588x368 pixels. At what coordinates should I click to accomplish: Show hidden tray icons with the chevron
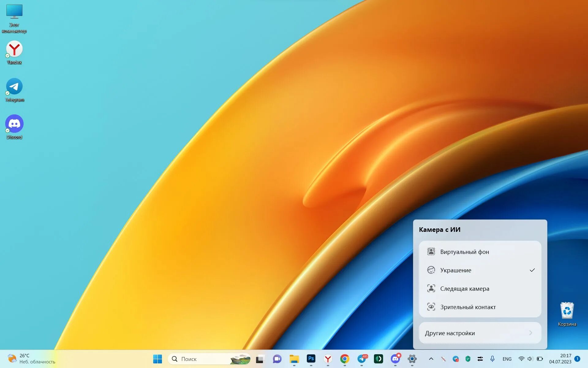point(431,359)
